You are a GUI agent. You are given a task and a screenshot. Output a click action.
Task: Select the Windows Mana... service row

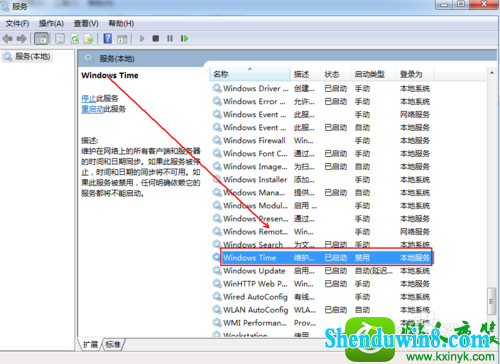[321, 193]
